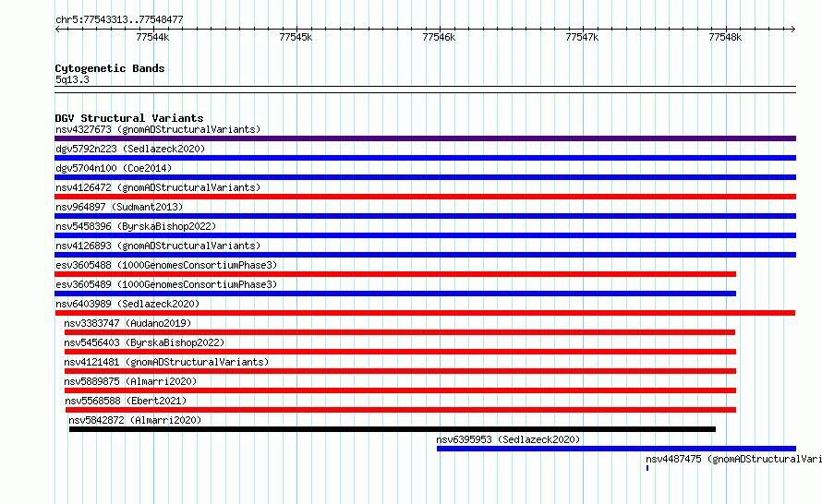Image resolution: width=822 pixels, height=504 pixels.
Task: Open nsv6403989 (Sedlazeck2020) variant label
Action: 127,304
